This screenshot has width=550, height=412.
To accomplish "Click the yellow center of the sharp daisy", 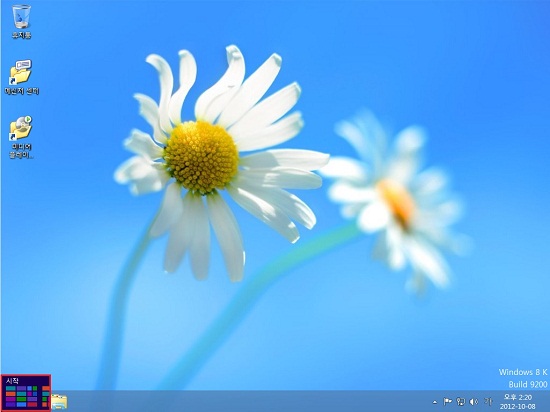I will coord(201,157).
